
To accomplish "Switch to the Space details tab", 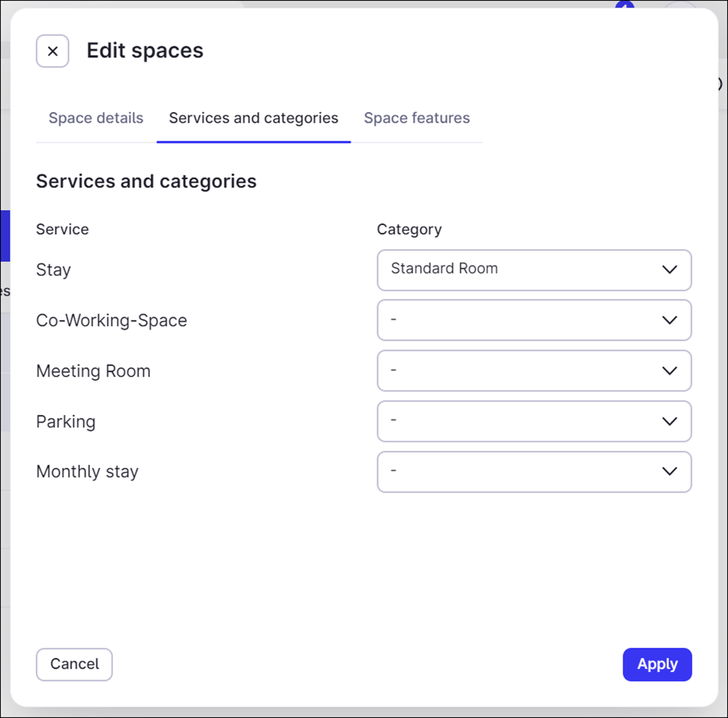I will [96, 118].
